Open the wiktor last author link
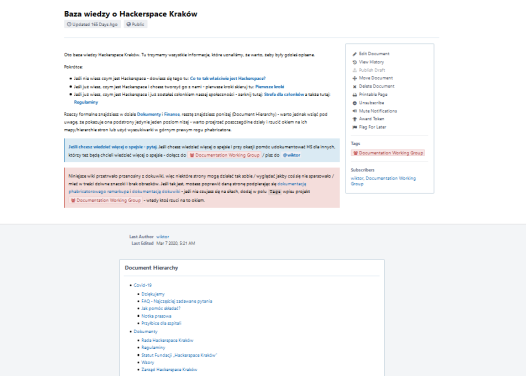This screenshot has width=526, height=376. click(x=163, y=237)
